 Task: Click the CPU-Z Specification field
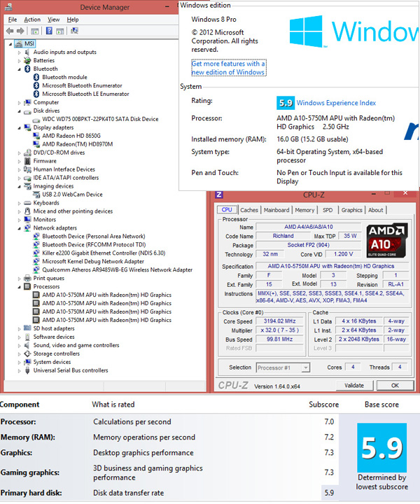click(332, 266)
